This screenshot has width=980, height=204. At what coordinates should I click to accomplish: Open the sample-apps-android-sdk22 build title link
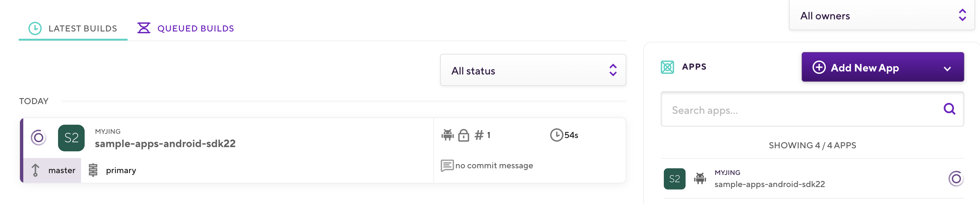[165, 143]
